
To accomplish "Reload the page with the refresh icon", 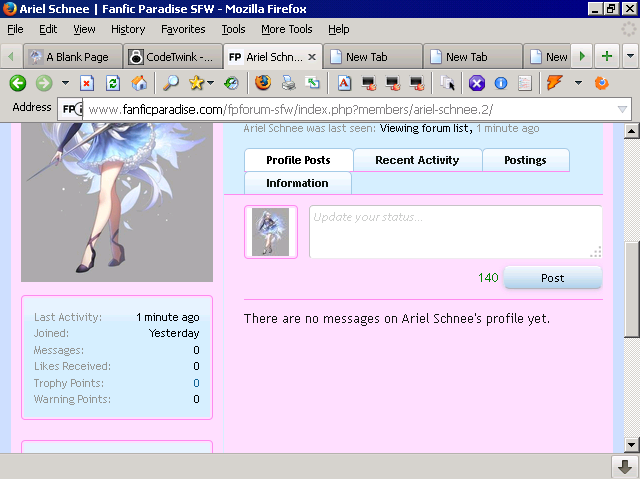I will click(113, 83).
